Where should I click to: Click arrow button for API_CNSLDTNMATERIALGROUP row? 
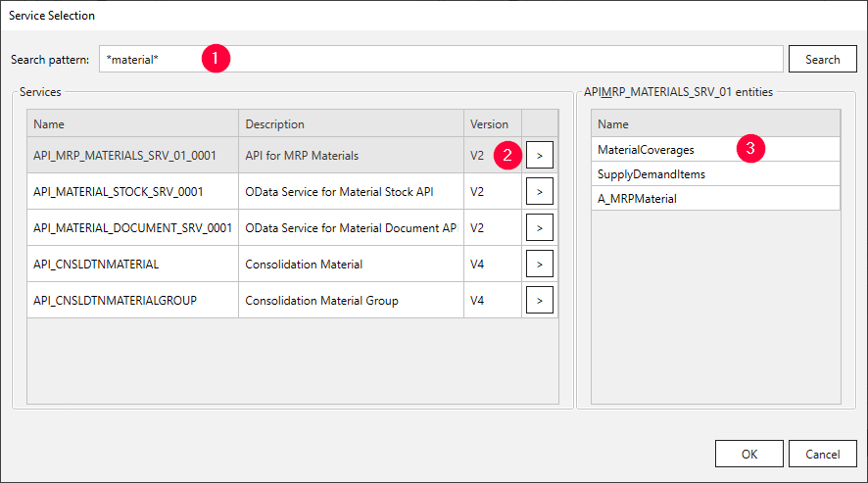pos(539,300)
